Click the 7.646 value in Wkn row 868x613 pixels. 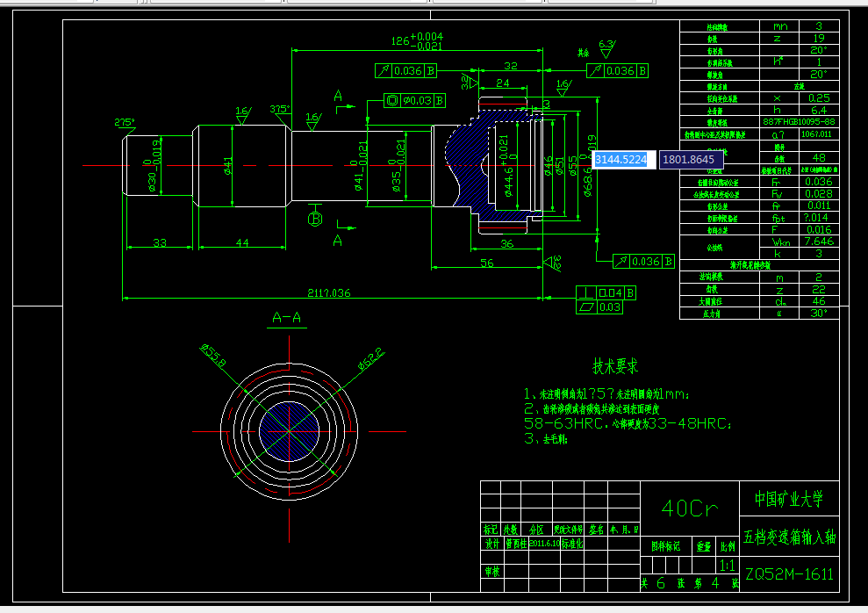[819, 242]
